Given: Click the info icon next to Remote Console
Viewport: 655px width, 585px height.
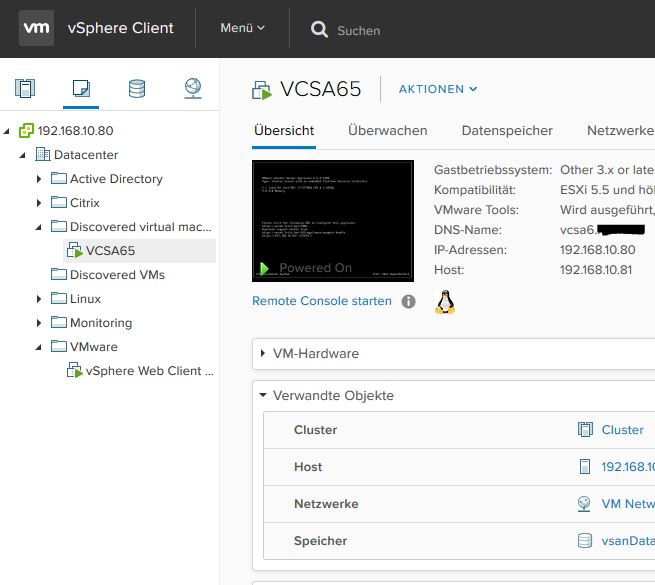Looking at the screenshot, I should coord(409,301).
